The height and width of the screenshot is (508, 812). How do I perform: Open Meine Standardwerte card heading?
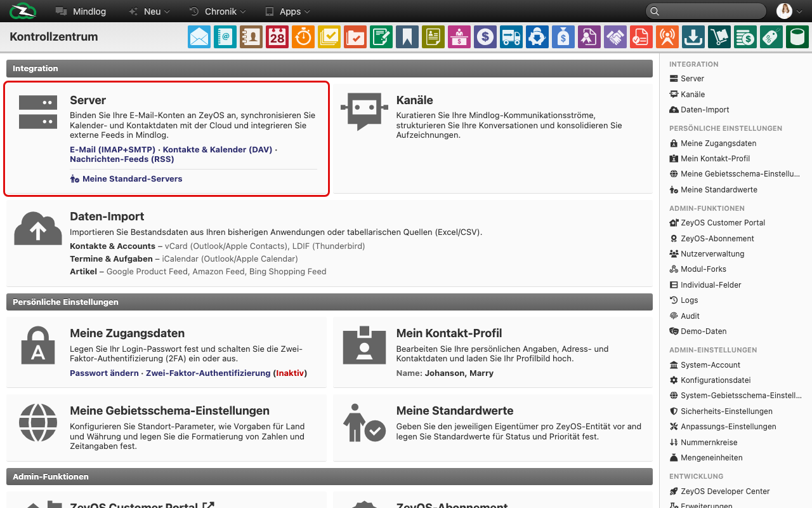455,411
